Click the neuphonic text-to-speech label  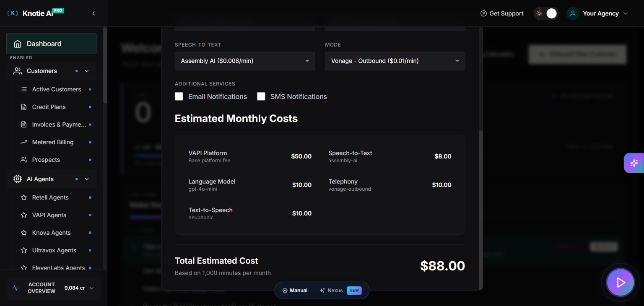tap(201, 218)
